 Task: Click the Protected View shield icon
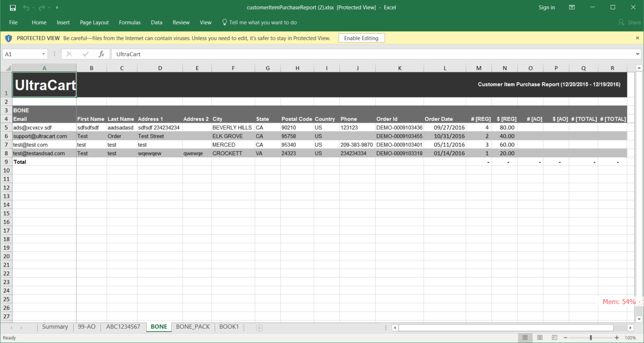tap(8, 38)
